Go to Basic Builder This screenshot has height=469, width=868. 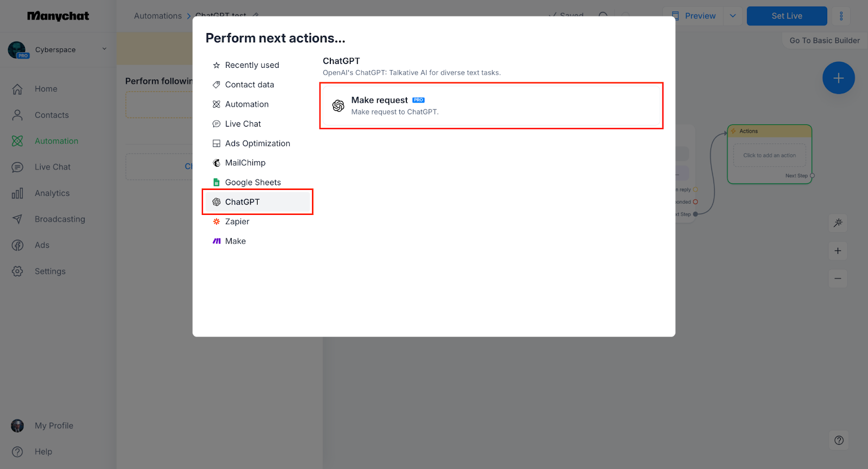[824, 41]
